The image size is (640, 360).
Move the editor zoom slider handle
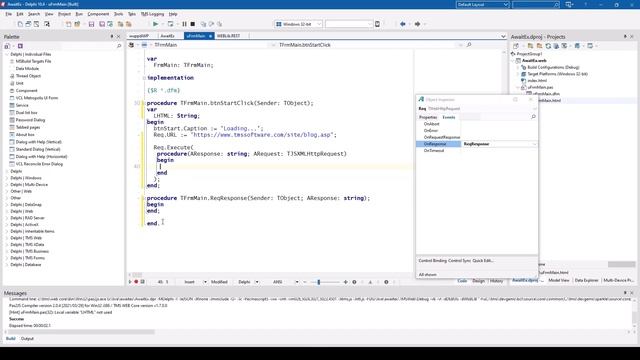click(x=318, y=282)
